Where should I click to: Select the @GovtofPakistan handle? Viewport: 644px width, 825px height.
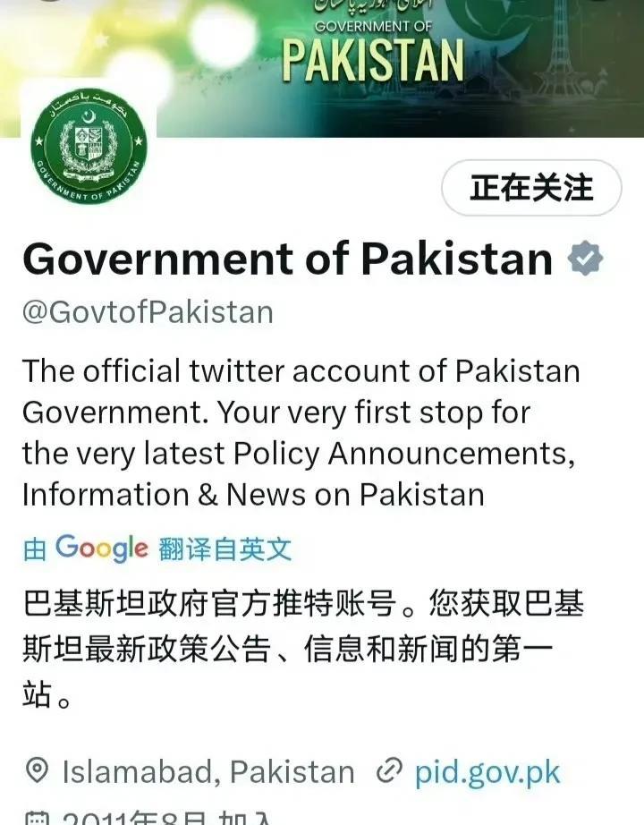(148, 312)
